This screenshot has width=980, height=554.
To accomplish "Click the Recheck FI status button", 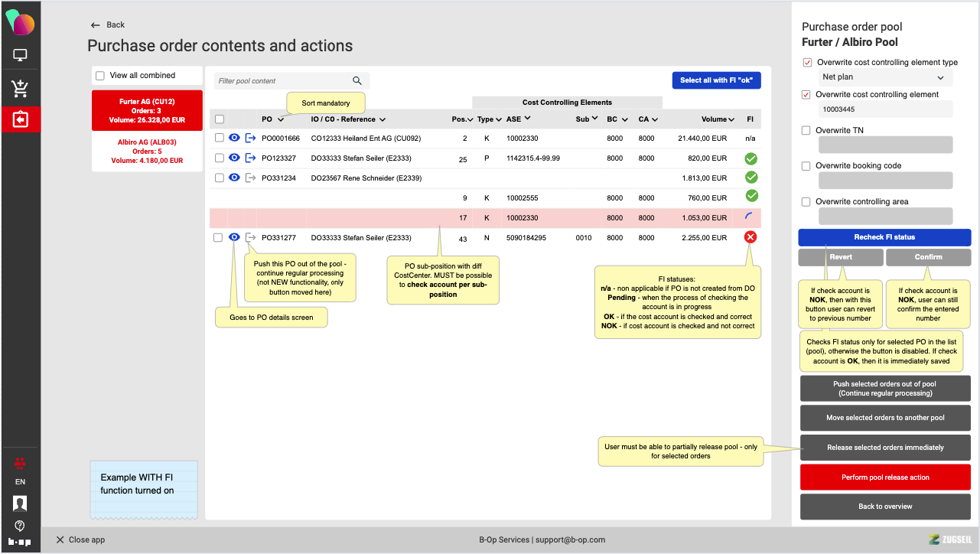I will pyautogui.click(x=884, y=237).
